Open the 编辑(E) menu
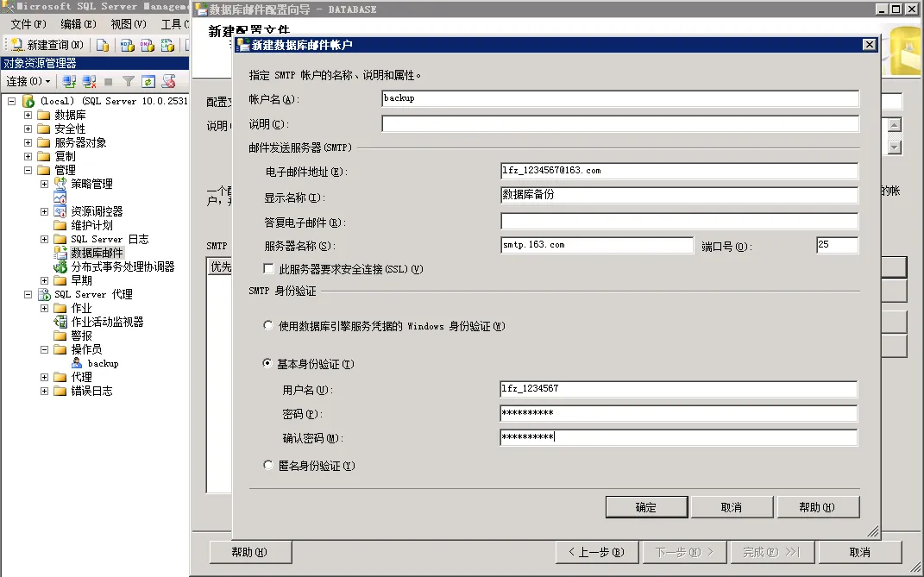Image resolution: width=924 pixels, height=577 pixels. 79,24
